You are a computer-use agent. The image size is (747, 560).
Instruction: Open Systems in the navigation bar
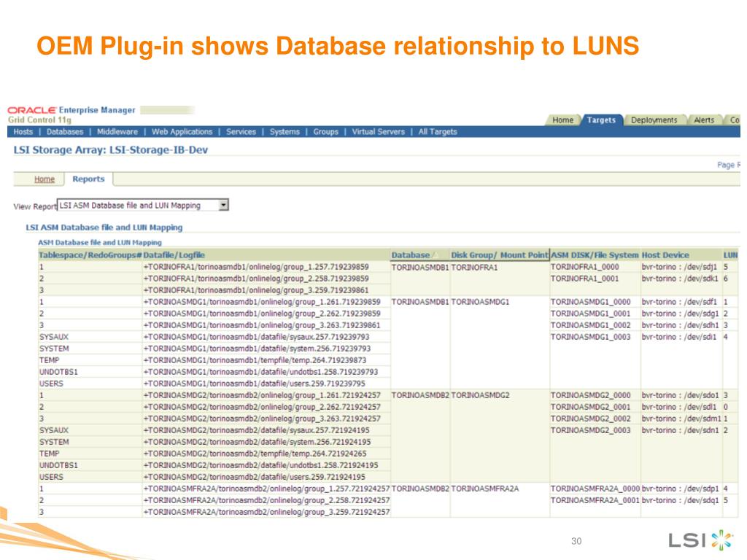(x=285, y=132)
